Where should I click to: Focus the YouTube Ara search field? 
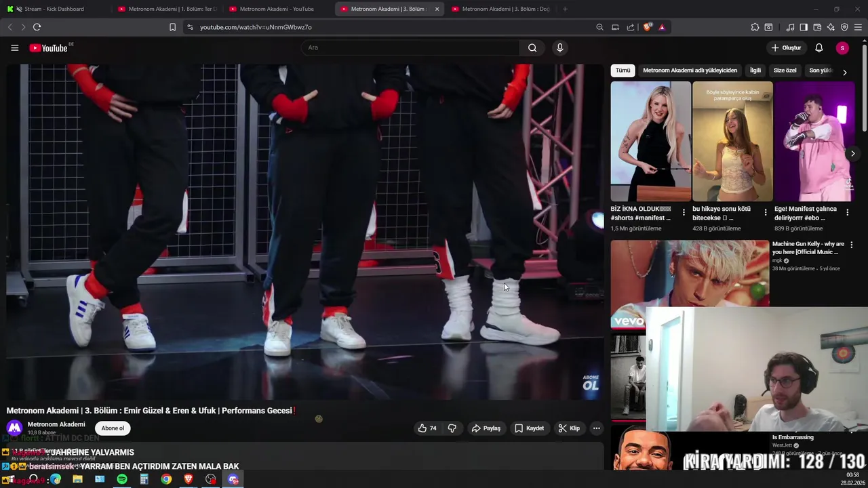pyautogui.click(x=410, y=47)
